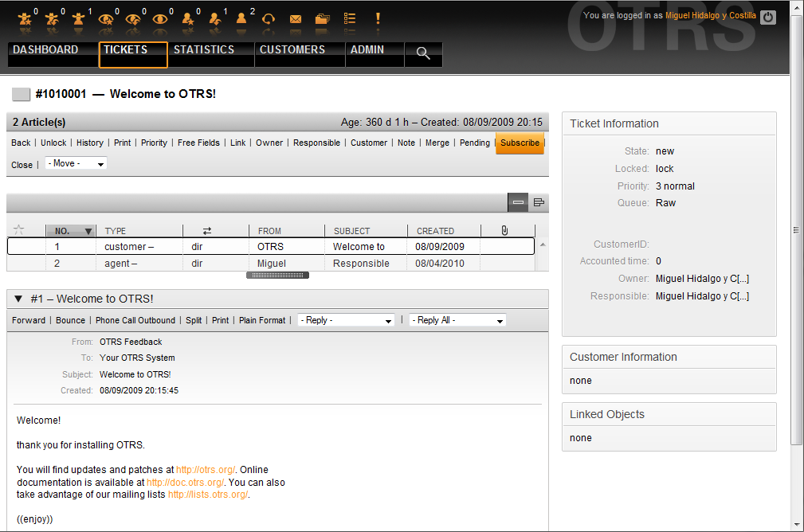Open the stacked folders queue view icon
Image resolution: width=804 pixels, height=532 pixels.
[x=322, y=18]
